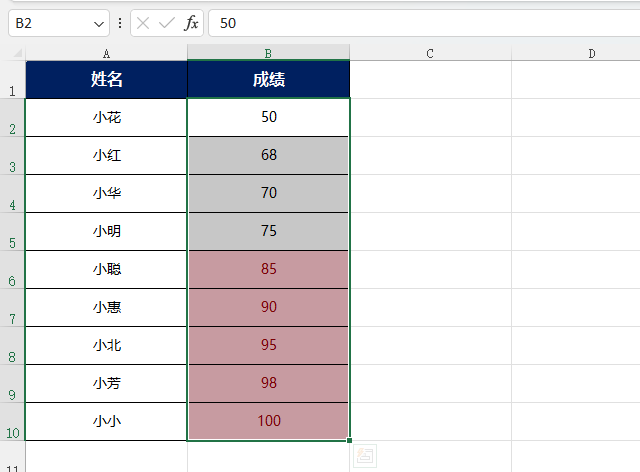Click the Insert Function fx icon
The image size is (640, 472).
(191, 23)
